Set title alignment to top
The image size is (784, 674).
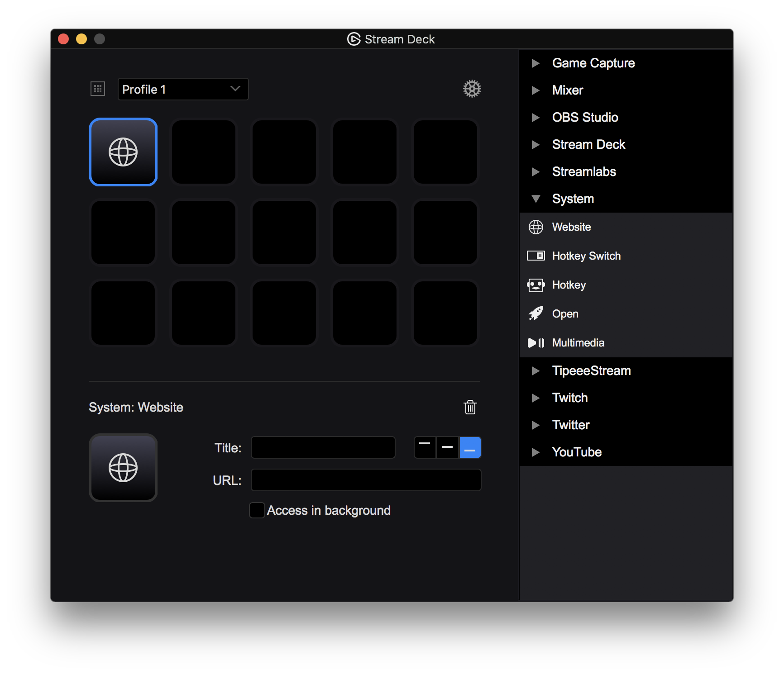[425, 447]
